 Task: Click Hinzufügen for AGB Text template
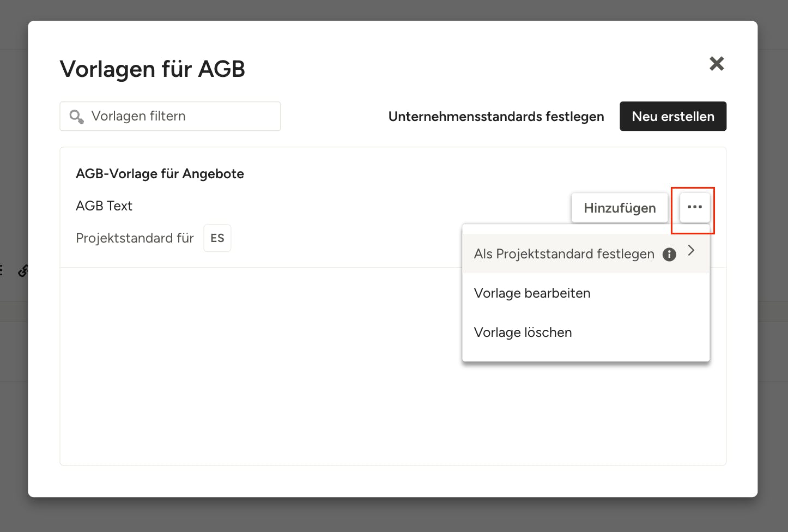(x=620, y=208)
